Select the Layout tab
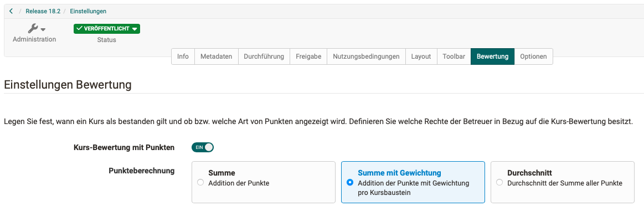Viewport: 644px width, 211px height. 421,56
